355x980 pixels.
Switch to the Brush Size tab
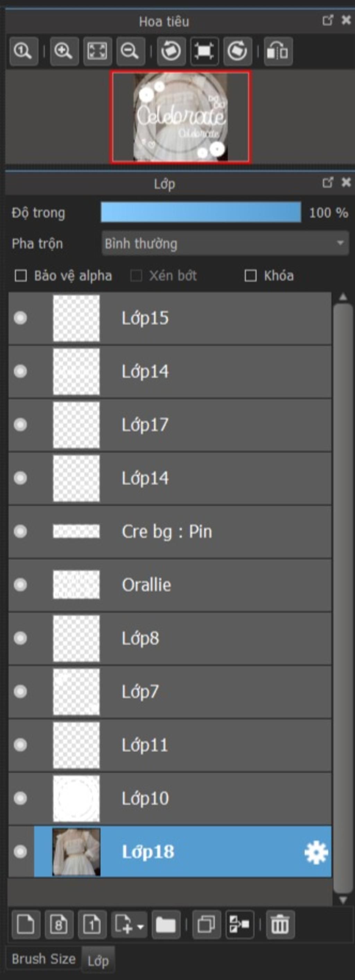click(44, 959)
